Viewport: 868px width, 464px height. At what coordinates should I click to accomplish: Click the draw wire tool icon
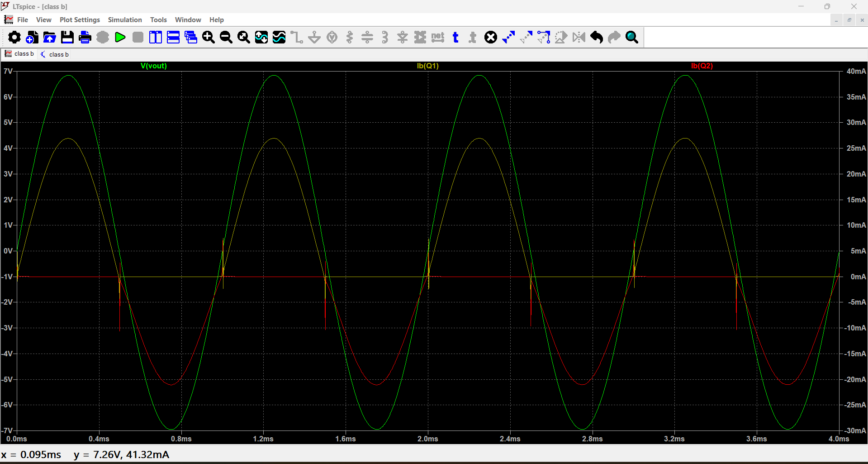pyautogui.click(x=297, y=37)
